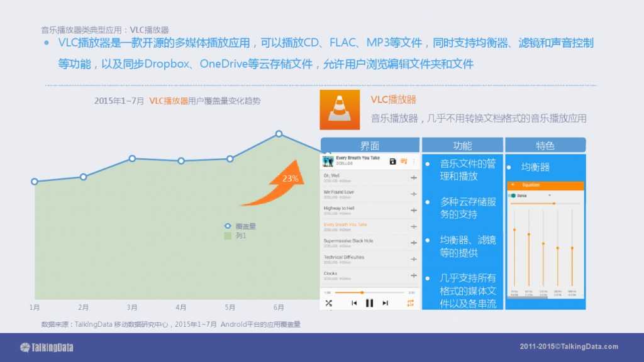Select the shuffle playback icon

coord(329,303)
